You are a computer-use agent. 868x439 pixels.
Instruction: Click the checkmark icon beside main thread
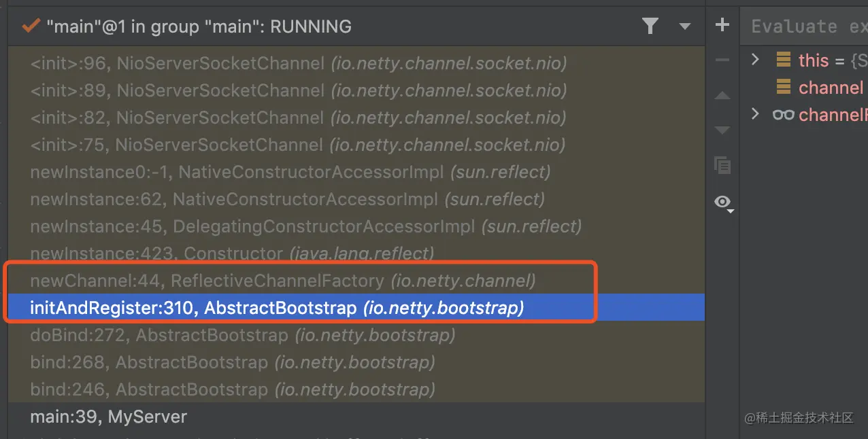click(x=31, y=27)
